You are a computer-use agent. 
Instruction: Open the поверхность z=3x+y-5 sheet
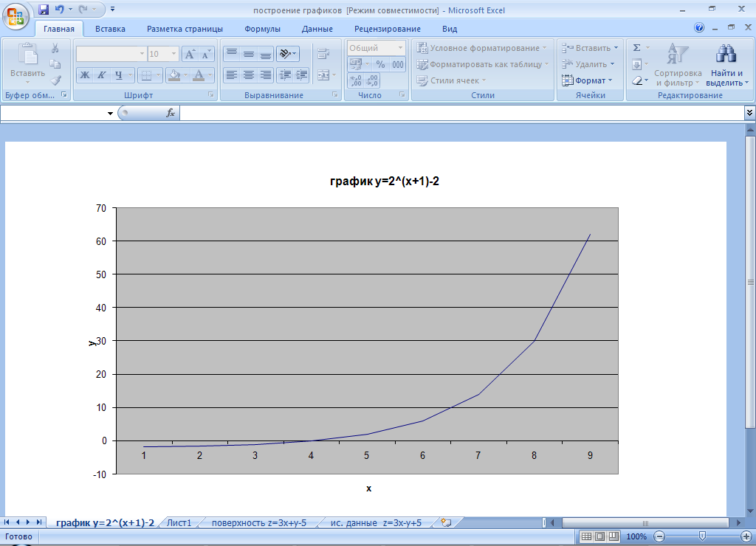pos(258,522)
